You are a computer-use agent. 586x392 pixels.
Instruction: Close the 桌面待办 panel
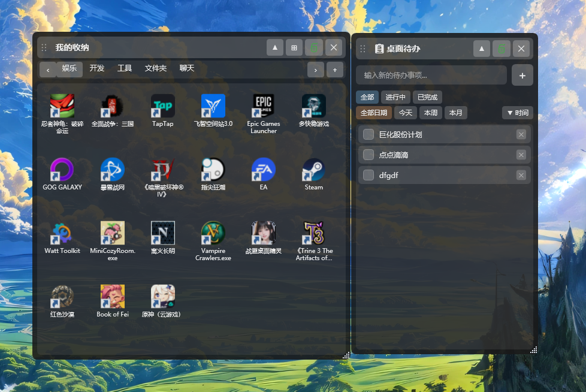[x=521, y=49]
